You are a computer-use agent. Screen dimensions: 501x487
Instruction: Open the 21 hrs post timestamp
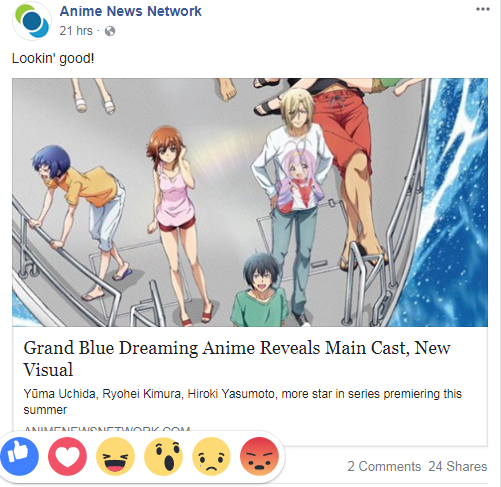tap(76, 31)
